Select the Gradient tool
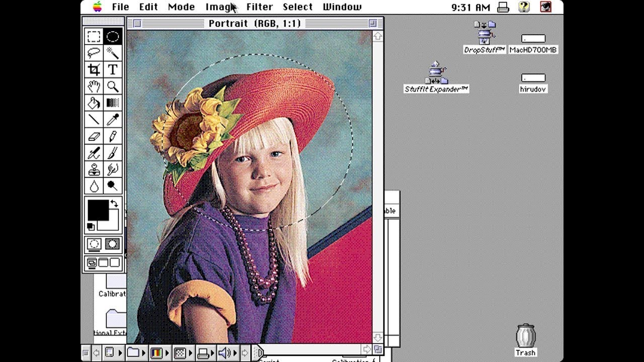Image resolution: width=644 pixels, height=362 pixels. [x=113, y=103]
